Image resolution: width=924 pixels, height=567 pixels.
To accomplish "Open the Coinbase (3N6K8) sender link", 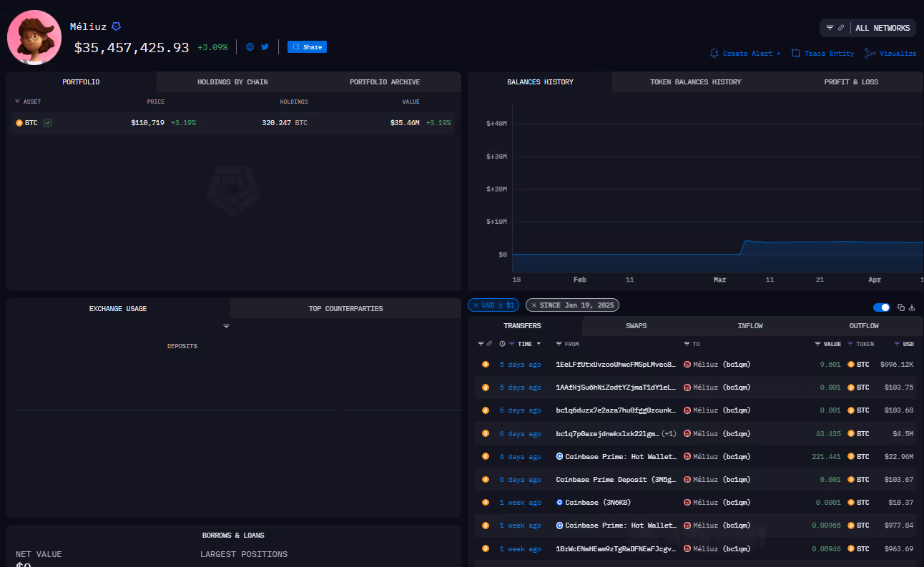I will coord(598,503).
